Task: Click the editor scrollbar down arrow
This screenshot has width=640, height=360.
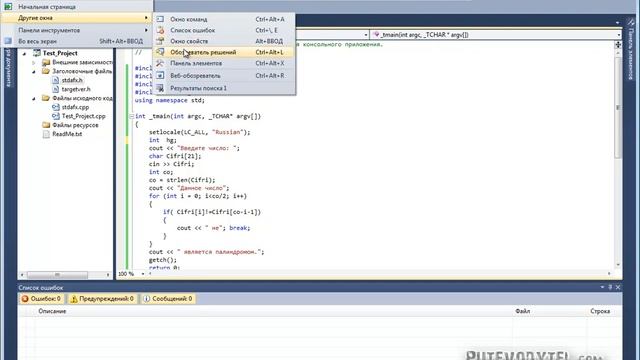Action: [618, 265]
